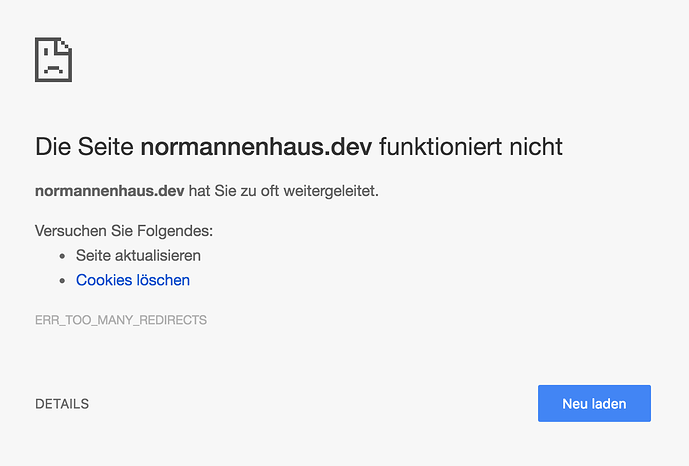The width and height of the screenshot is (689, 466).
Task: Click the bullet before Cookies löschen
Action: pos(63,281)
